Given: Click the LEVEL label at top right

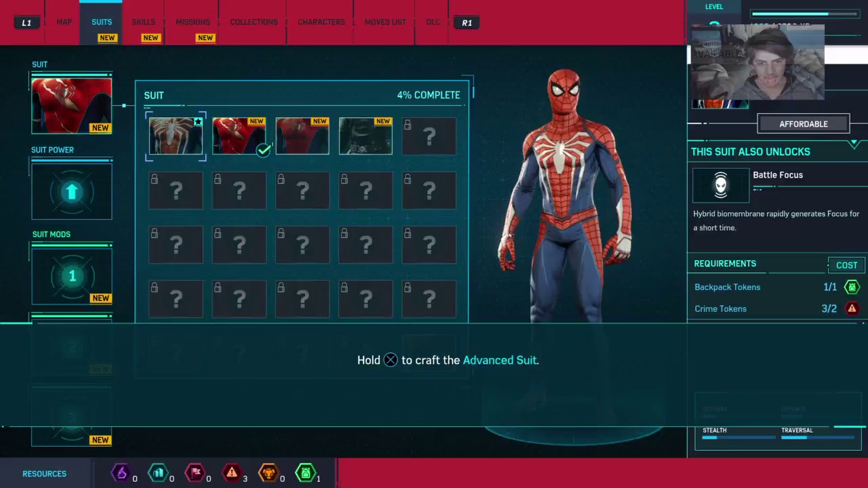Looking at the screenshot, I should click(x=714, y=7).
